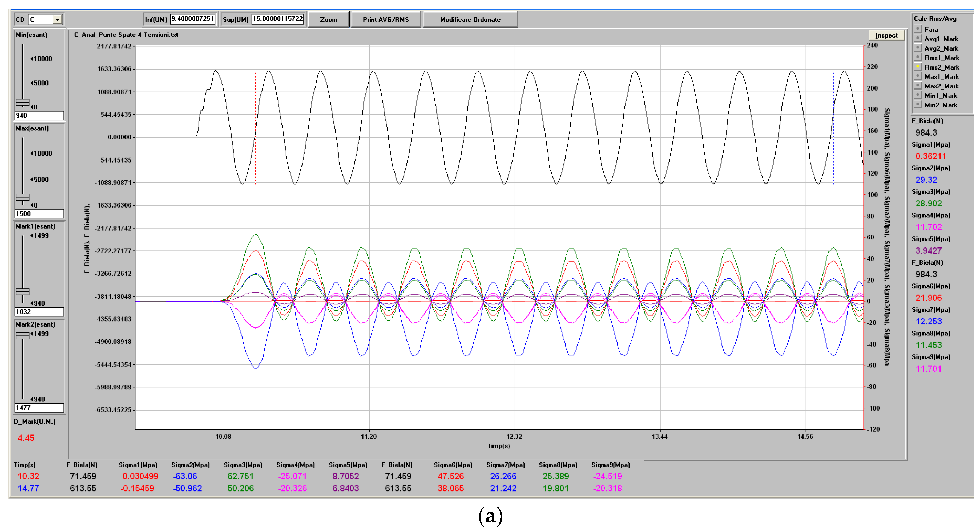Click the Inspect button
980x532 pixels.
(x=886, y=35)
